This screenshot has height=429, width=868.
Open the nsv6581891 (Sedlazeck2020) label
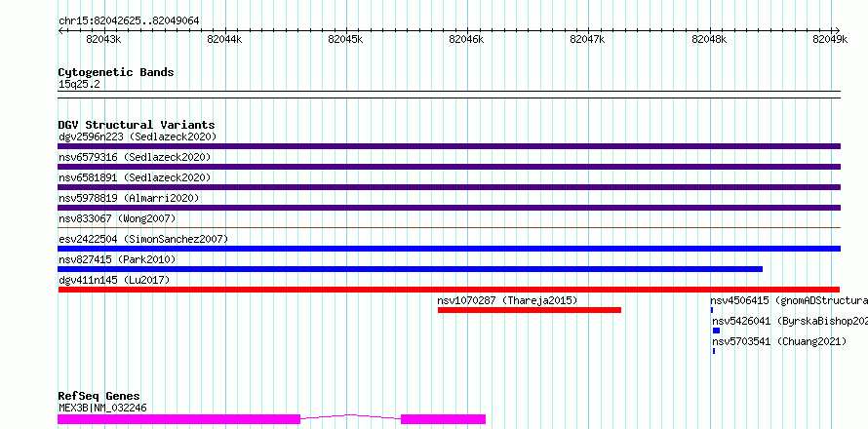135,177
